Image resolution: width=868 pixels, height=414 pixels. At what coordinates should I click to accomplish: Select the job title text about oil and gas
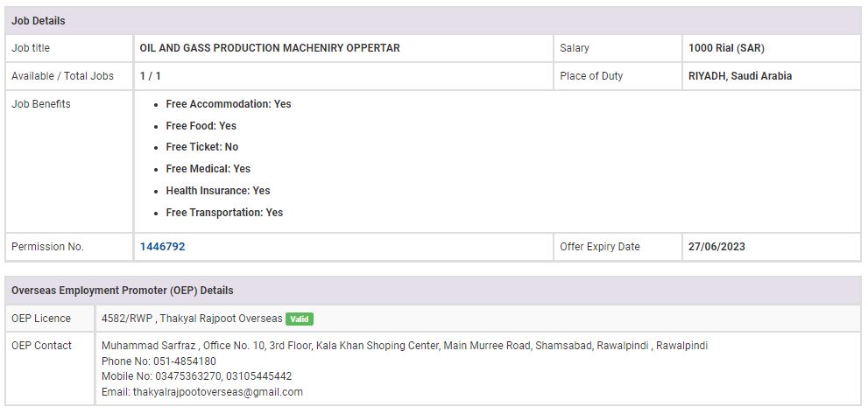270,48
